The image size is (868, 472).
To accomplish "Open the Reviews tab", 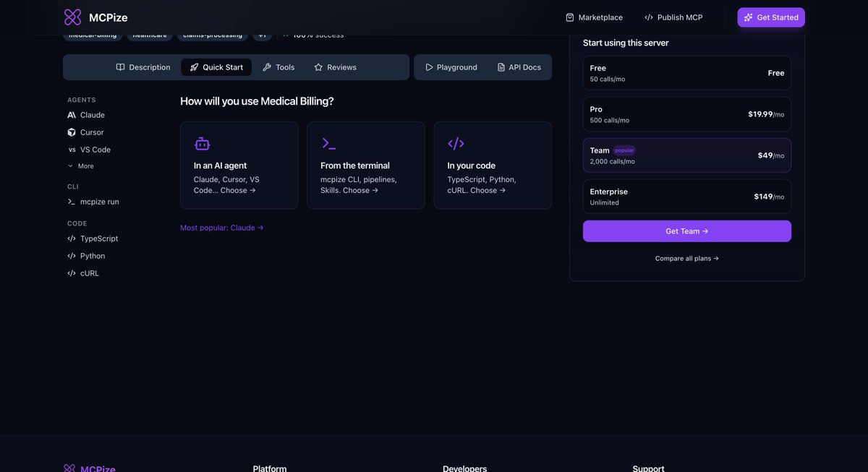I will [335, 67].
